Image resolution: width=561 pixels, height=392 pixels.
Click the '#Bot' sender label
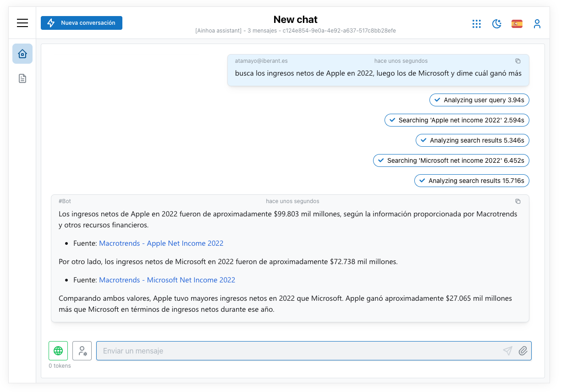[x=65, y=201]
